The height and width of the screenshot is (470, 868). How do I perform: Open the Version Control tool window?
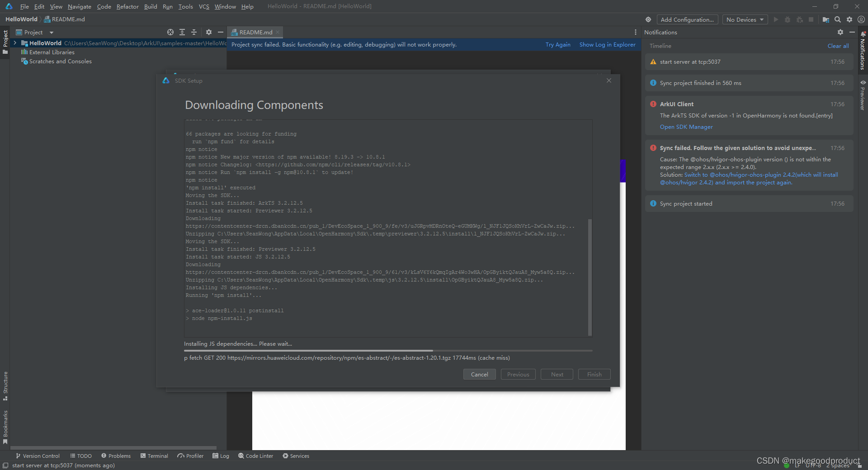point(38,456)
